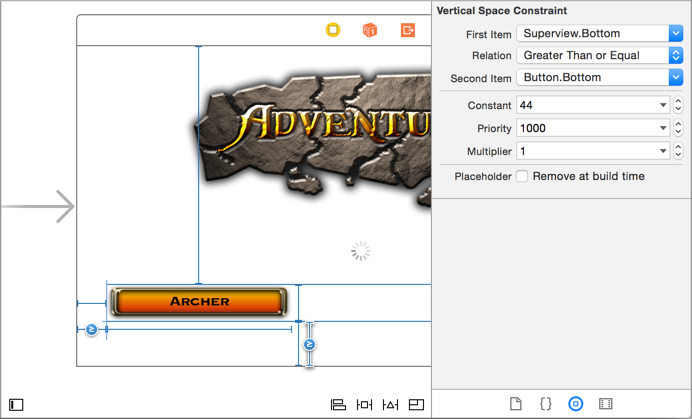Screen dimensions: 692x419
Task: Select the orange First Responder cube icon
Action: [370, 30]
